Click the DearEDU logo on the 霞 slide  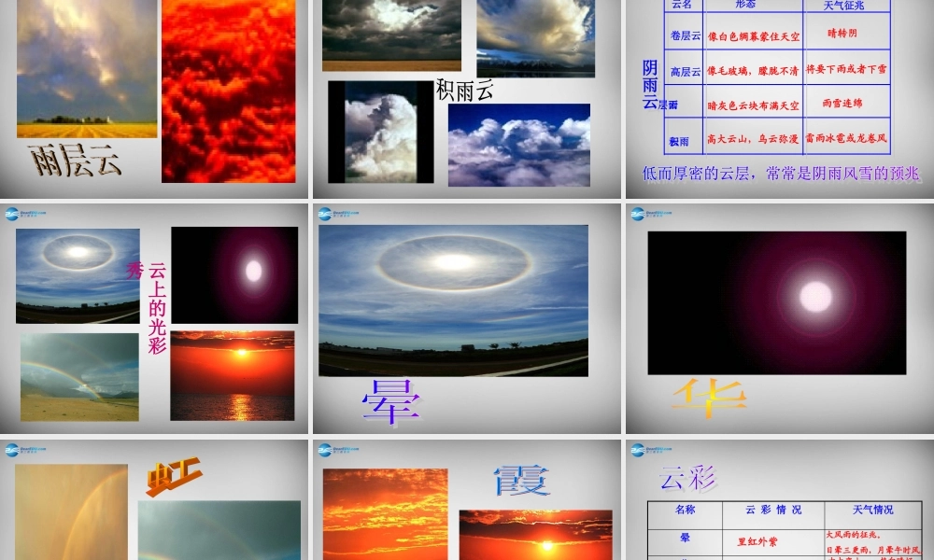click(338, 450)
